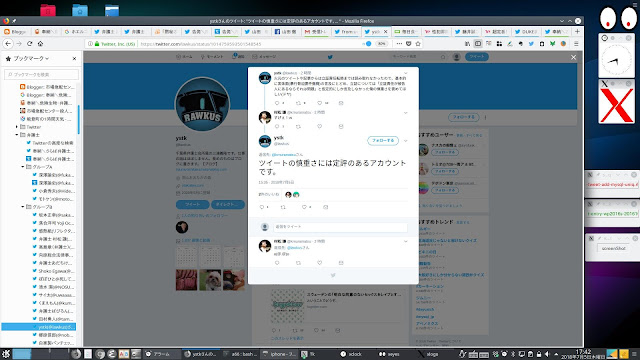640x360 pixels.
Task: Open the Firefox home page icon
Action: pyautogui.click(x=40, y=44)
